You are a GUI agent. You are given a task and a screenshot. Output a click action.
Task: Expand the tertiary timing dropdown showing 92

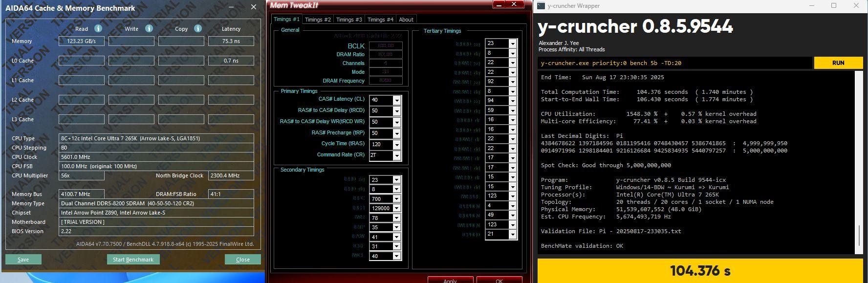click(x=512, y=82)
